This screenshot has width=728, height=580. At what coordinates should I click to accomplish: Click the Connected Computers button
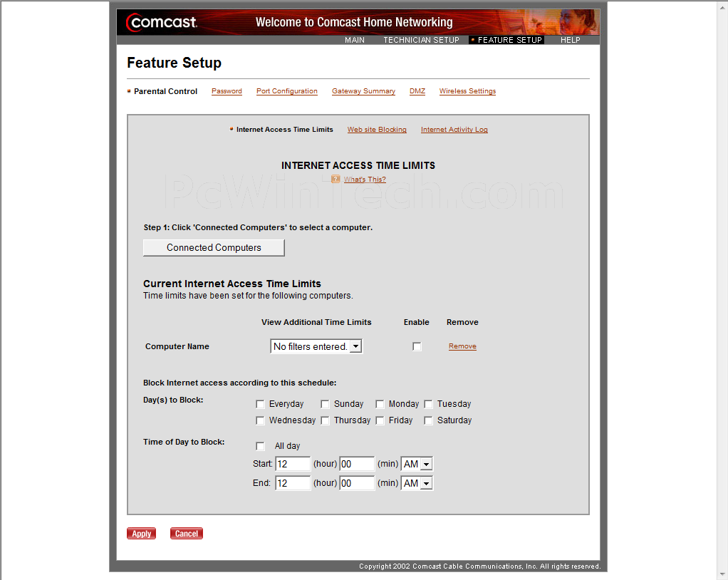point(214,247)
